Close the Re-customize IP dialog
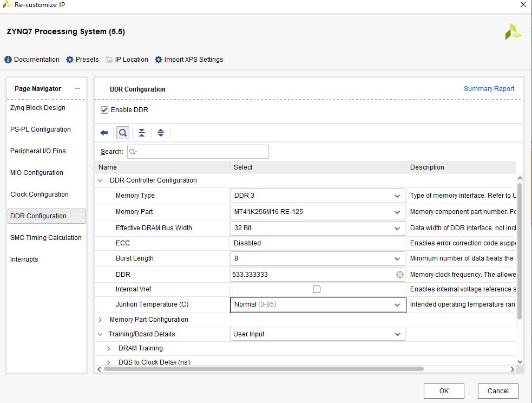Viewport: 532px width, 403px height. [x=523, y=4]
